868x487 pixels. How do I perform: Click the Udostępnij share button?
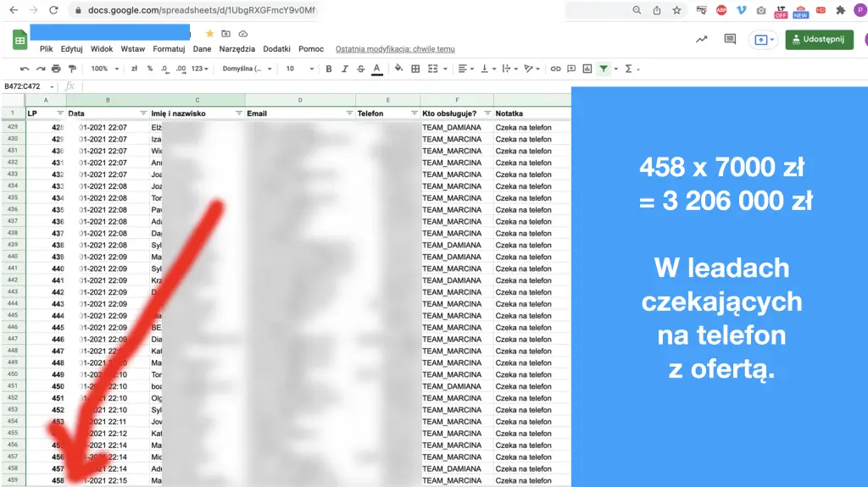click(819, 40)
